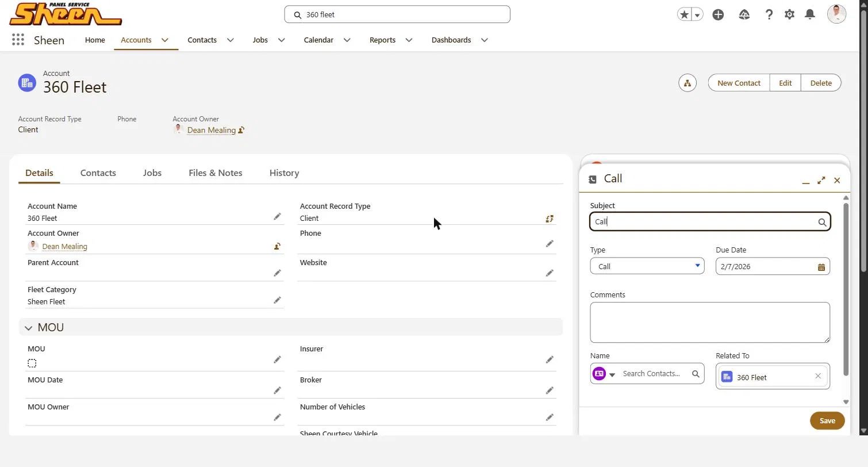Viewport: 868px width, 467px height.
Task: Open the Contacts nav dropdown chevron
Action: [x=231, y=40]
